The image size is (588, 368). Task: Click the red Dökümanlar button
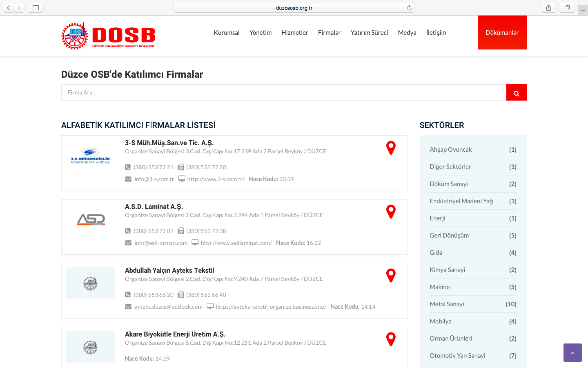502,33
